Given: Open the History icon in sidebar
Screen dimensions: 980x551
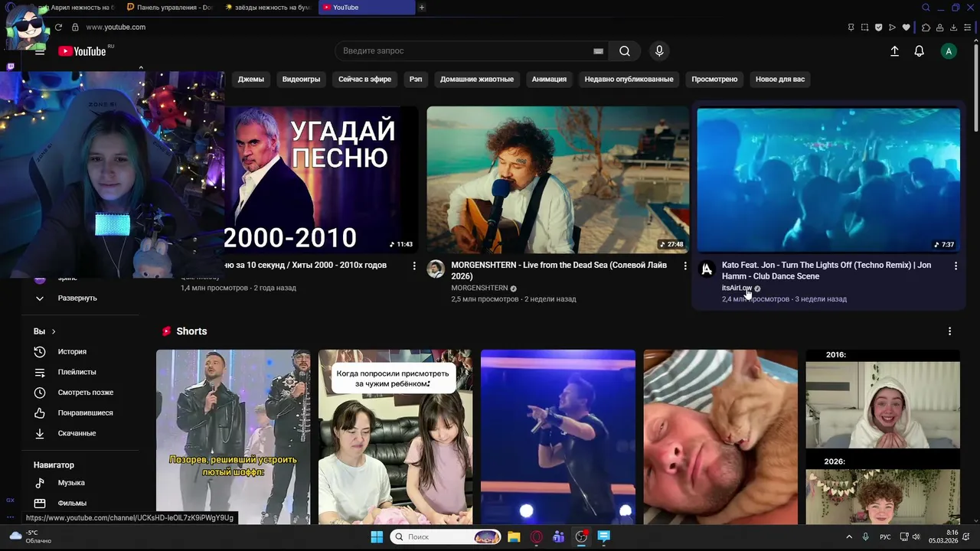Looking at the screenshot, I should [x=40, y=352].
